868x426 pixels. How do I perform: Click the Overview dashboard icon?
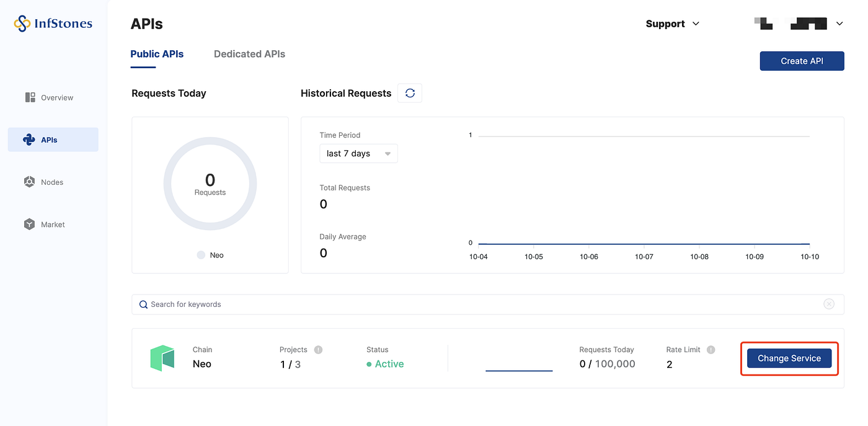pos(30,97)
